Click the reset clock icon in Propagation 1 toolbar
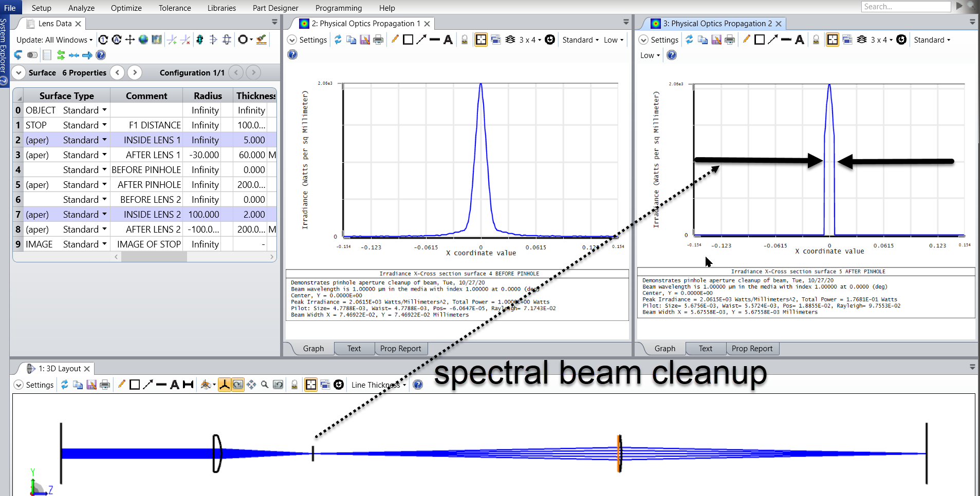 click(x=550, y=40)
